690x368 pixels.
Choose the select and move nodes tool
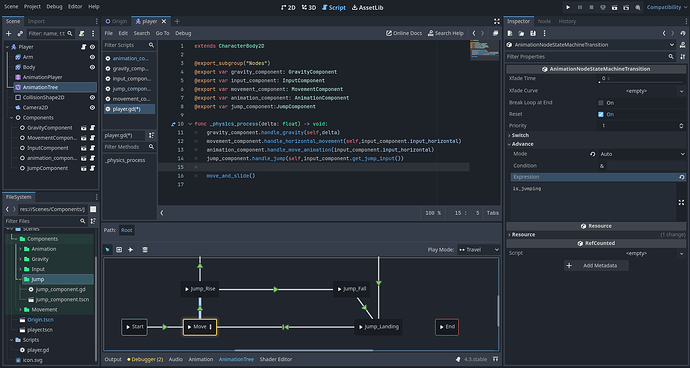click(x=107, y=250)
